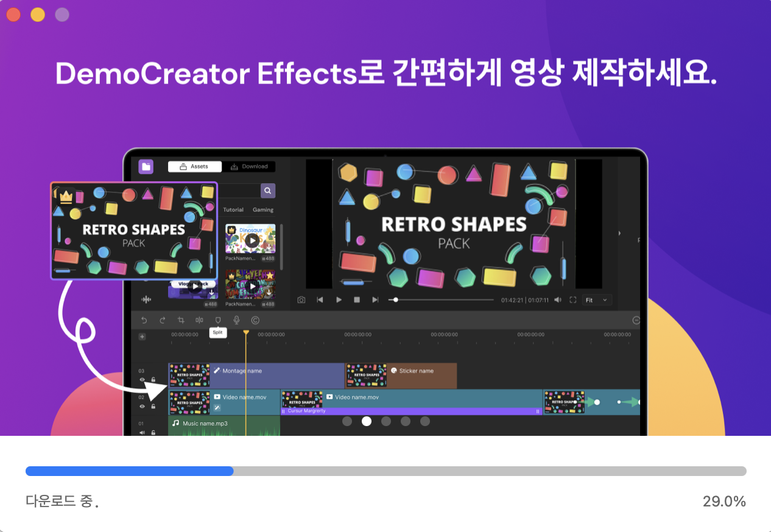The width and height of the screenshot is (771, 532).
Task: Click the audio waveform icon in sidebar
Action: pos(146,299)
